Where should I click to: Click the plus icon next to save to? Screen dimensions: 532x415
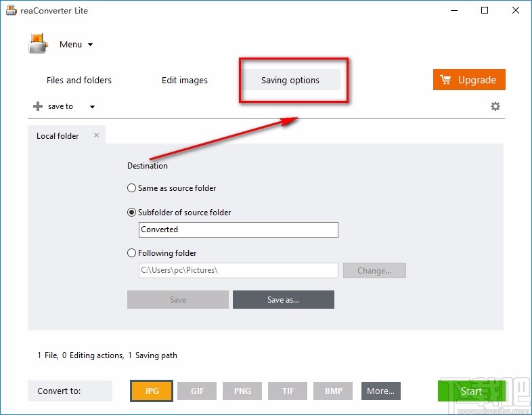(x=38, y=106)
